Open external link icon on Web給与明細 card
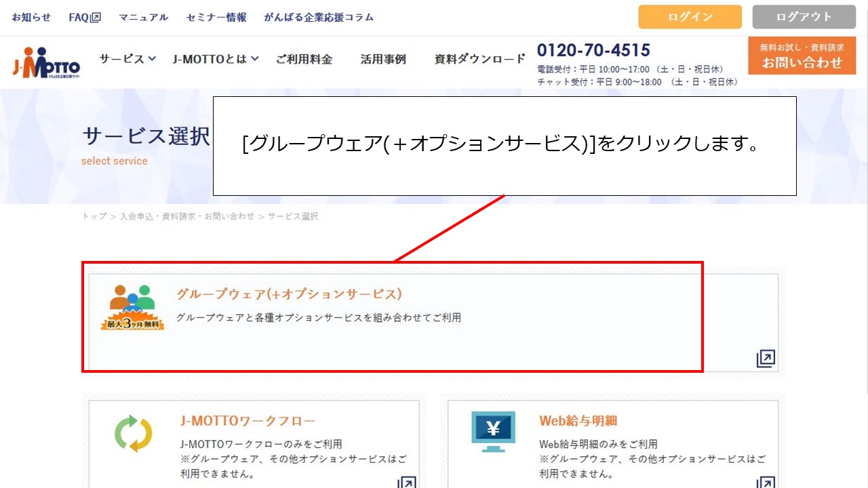Screen dimensions: 868x488 [766, 482]
